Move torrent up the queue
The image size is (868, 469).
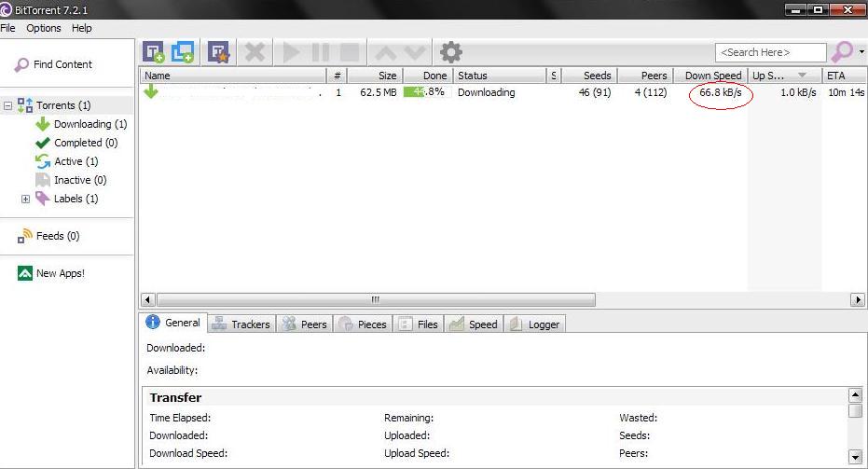(x=385, y=52)
